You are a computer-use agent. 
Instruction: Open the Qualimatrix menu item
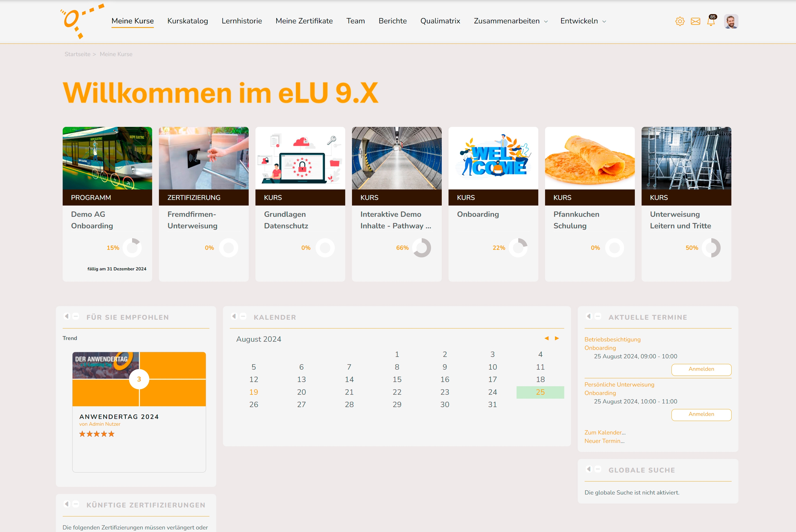tap(440, 21)
